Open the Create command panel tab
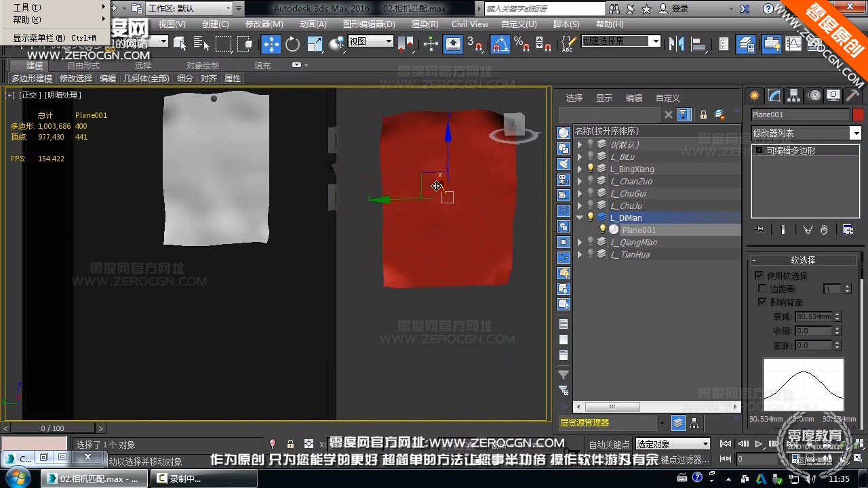The width and height of the screenshot is (868, 488). (x=754, y=96)
